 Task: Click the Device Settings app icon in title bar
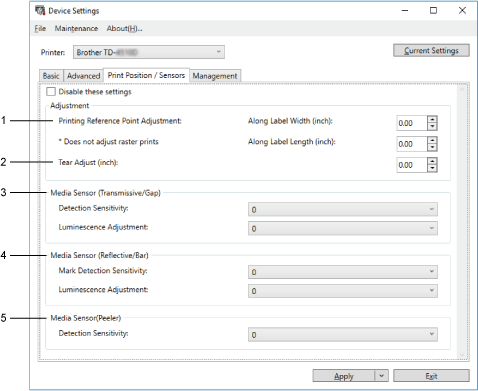(40, 11)
